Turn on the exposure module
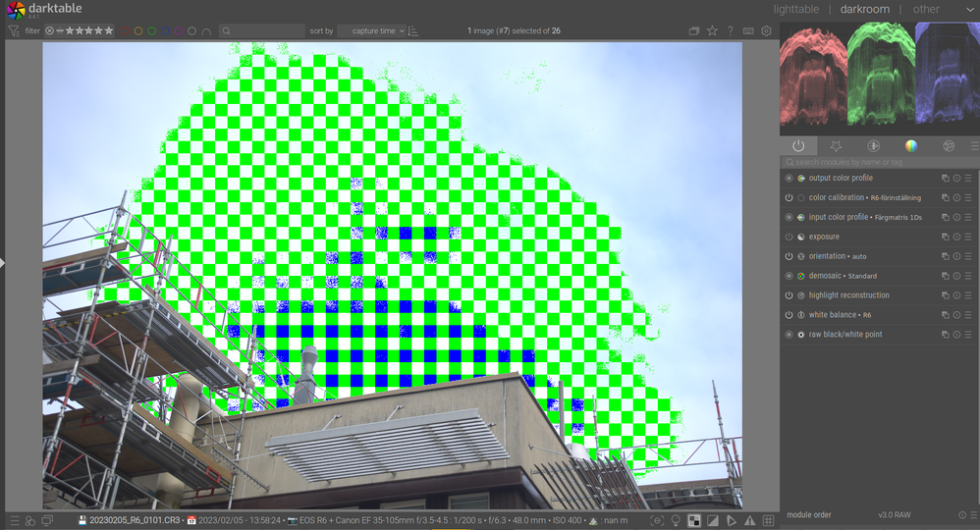The image size is (980, 530). click(x=789, y=237)
